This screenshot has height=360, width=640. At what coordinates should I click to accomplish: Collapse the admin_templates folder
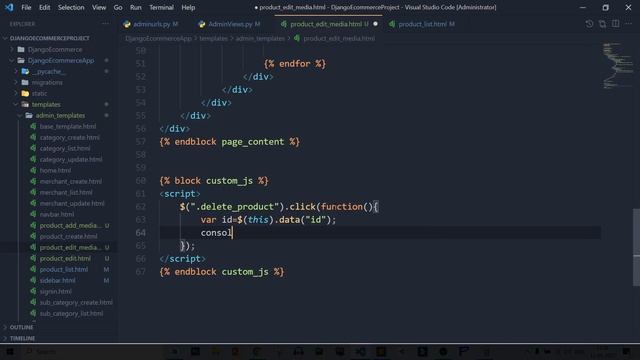point(60,116)
